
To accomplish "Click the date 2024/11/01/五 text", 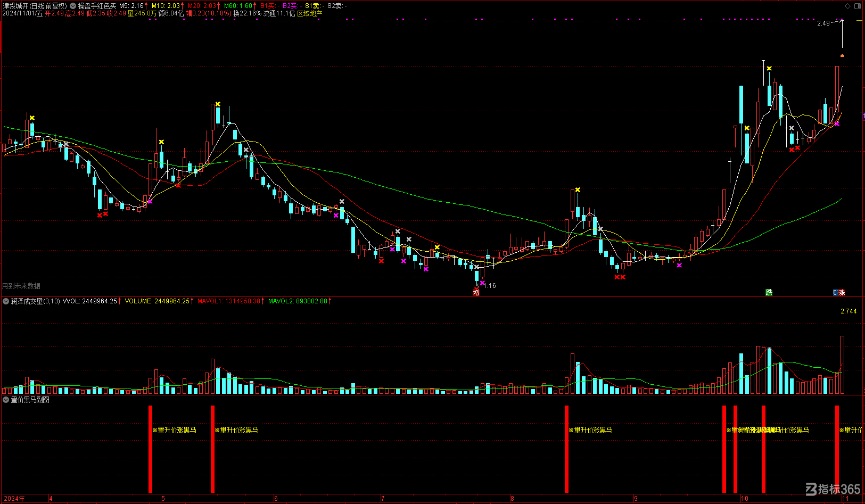I will 23,13.
